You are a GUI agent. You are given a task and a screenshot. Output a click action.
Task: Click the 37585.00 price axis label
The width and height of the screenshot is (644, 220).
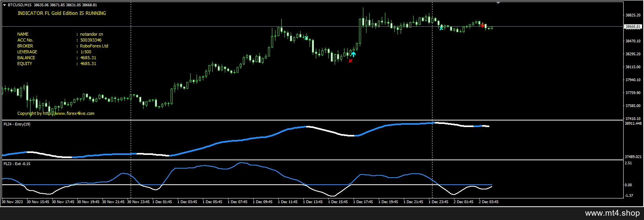633,106
